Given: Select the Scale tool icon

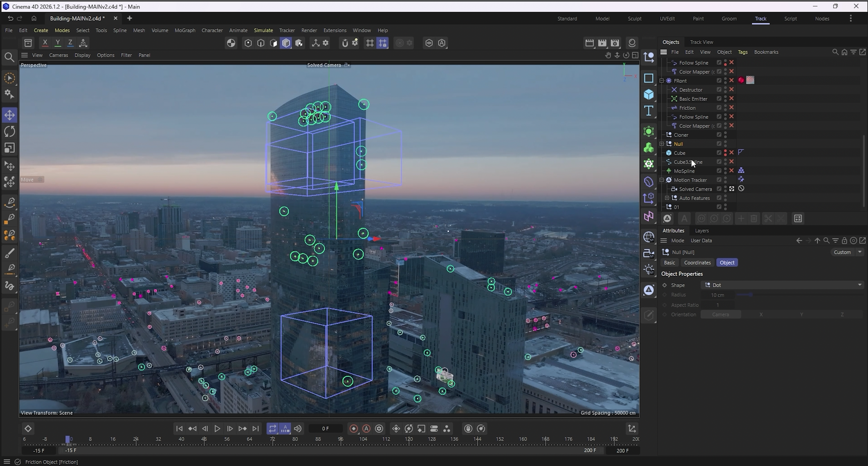Looking at the screenshot, I should coord(9,148).
